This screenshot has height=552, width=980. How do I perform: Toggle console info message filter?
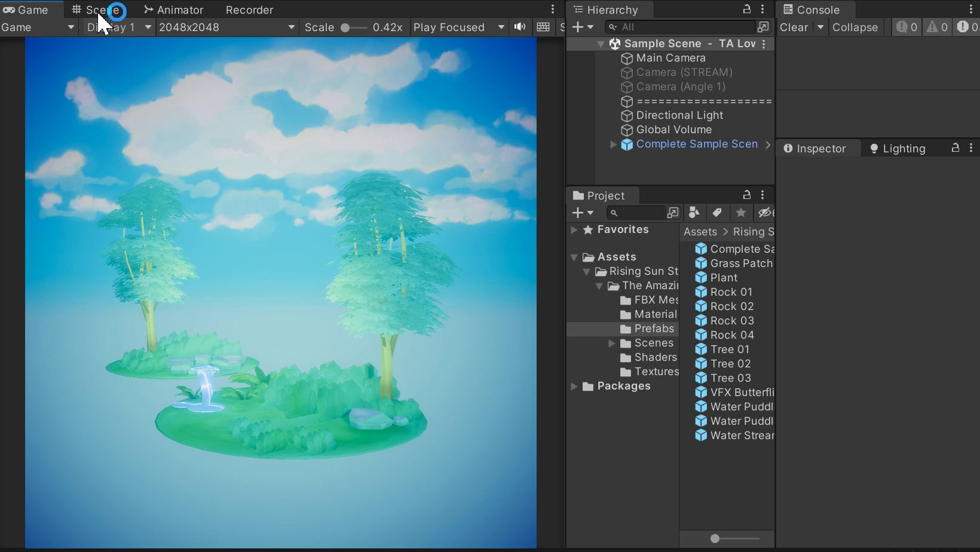907,27
